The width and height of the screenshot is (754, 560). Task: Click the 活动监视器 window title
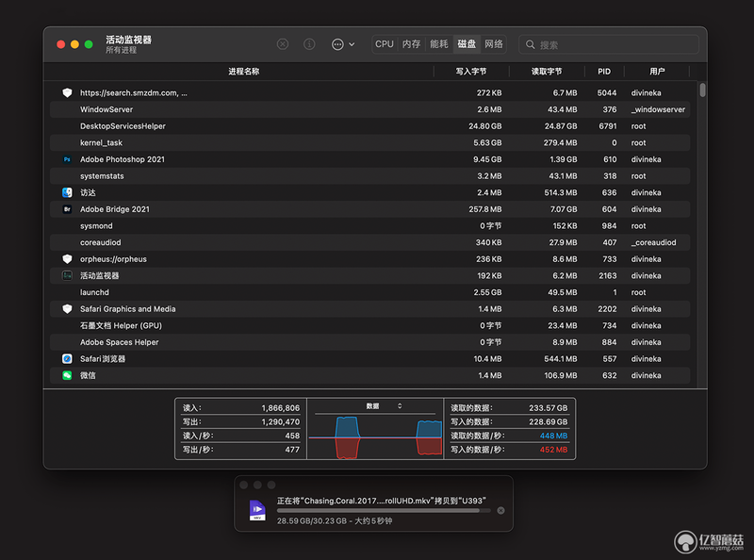128,40
